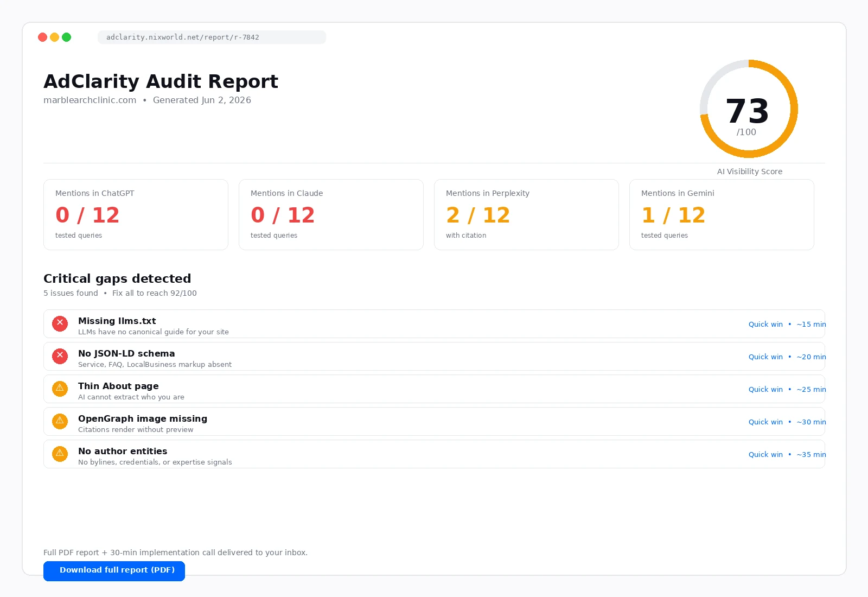Click the Fix all to reach 92/100 text

coord(155,293)
